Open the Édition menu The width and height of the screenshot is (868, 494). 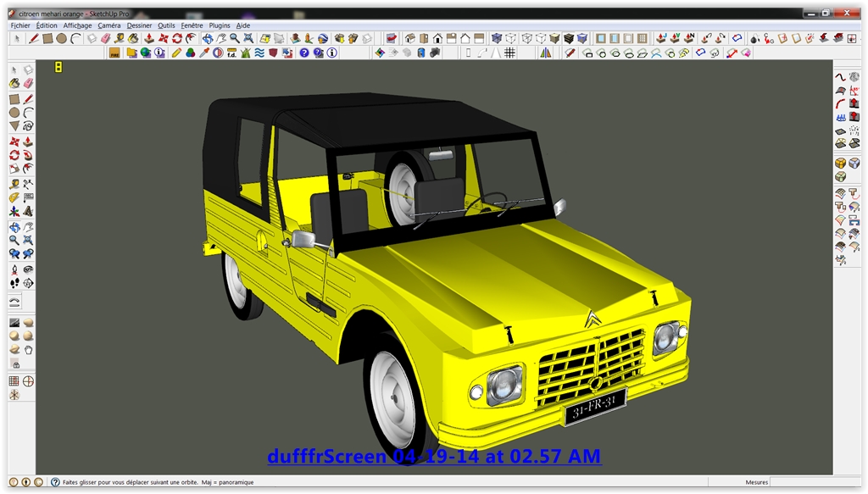47,25
